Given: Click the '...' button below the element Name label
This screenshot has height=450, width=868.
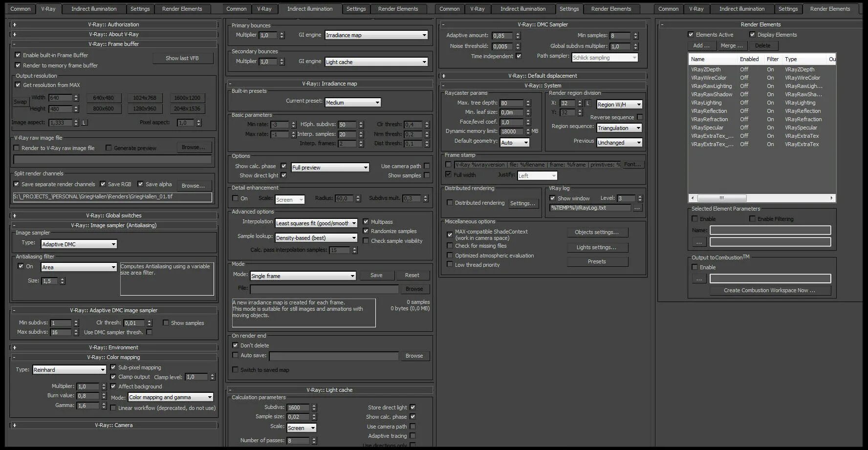Looking at the screenshot, I should pos(699,242).
